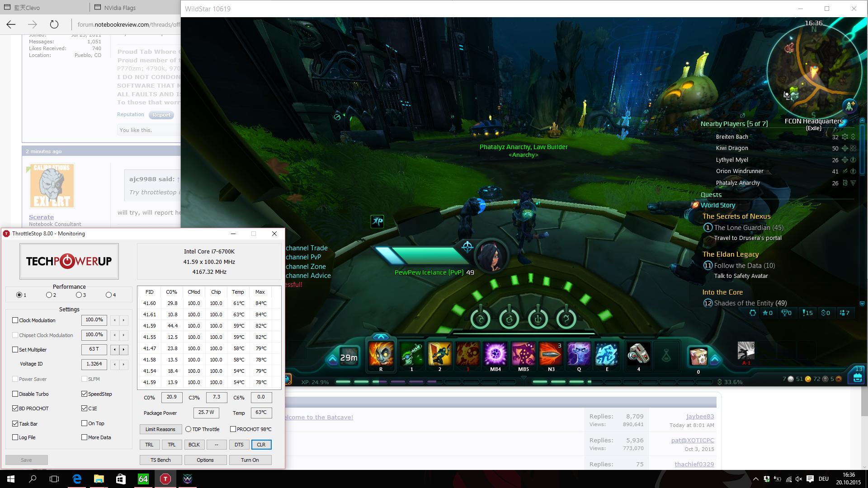Screen dimensions: 868x488
Task: Switch to the NVidia Flags browser tab
Action: point(119,8)
